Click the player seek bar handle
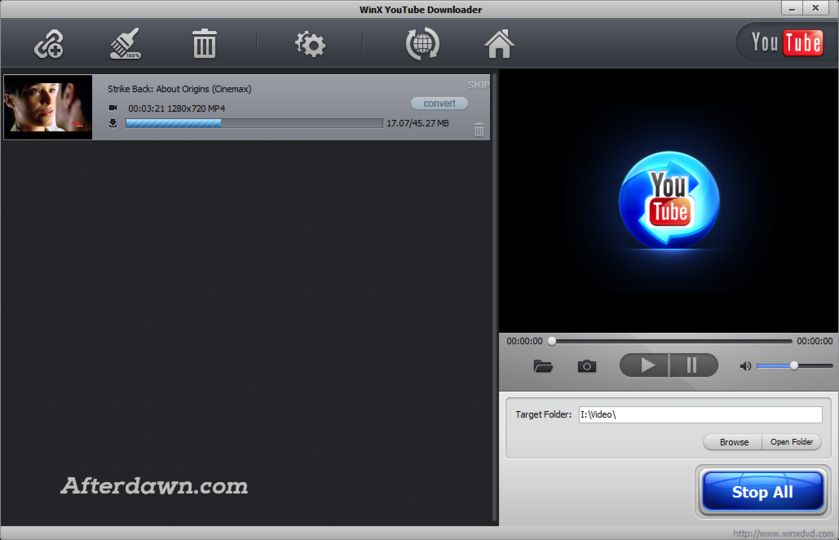This screenshot has height=540, width=839. click(x=552, y=341)
